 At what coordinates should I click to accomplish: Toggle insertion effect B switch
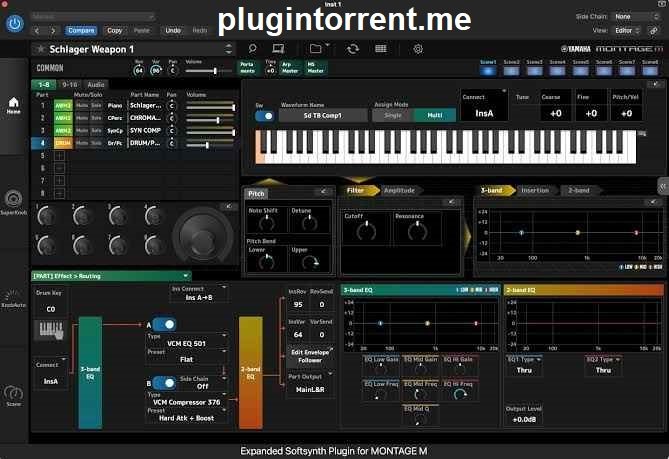click(164, 383)
